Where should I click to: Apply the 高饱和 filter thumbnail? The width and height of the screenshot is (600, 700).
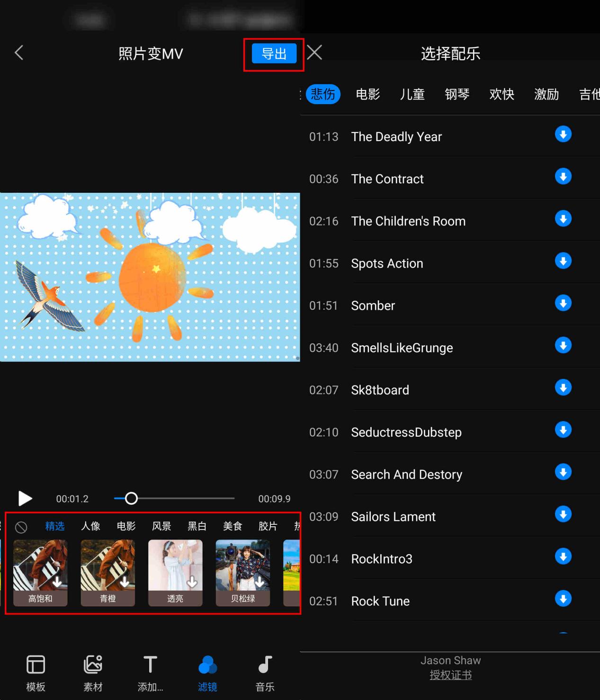click(40, 573)
